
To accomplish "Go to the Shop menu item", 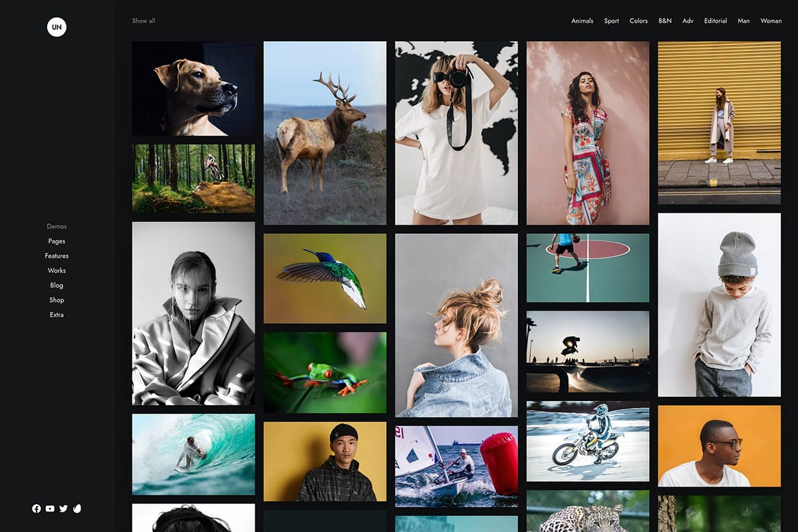I will [57, 300].
